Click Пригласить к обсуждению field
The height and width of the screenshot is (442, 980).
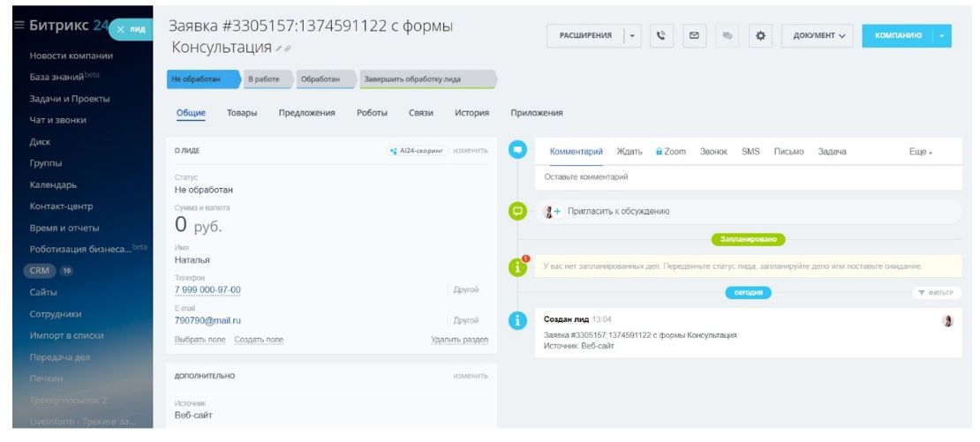coord(748,212)
